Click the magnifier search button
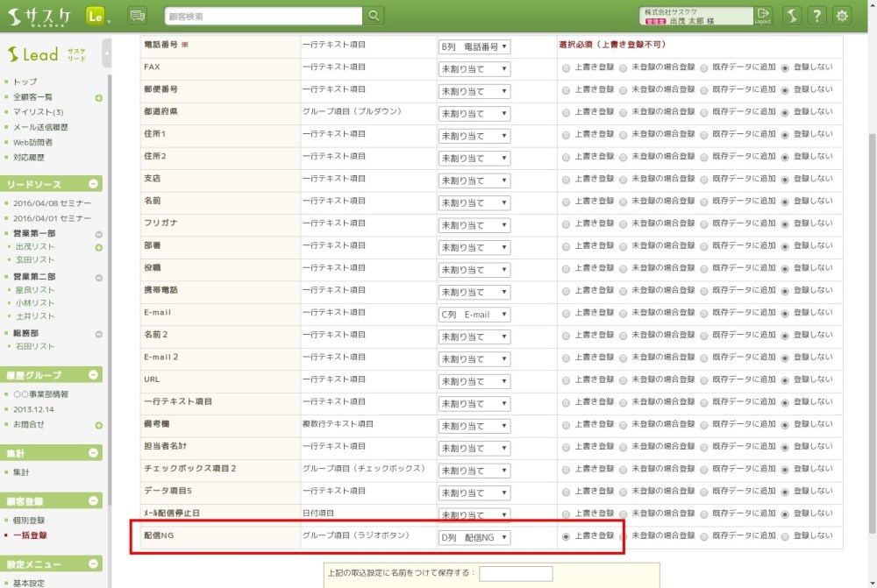Screen dimensions: 877x588 pos(374,16)
